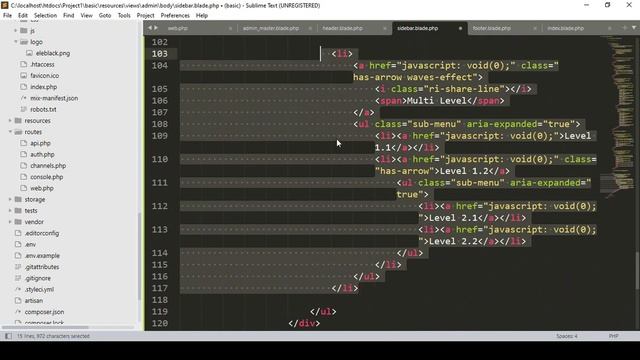This screenshot has width=640, height=360.
Task: Open web.php in routes folder
Action: (x=42, y=188)
